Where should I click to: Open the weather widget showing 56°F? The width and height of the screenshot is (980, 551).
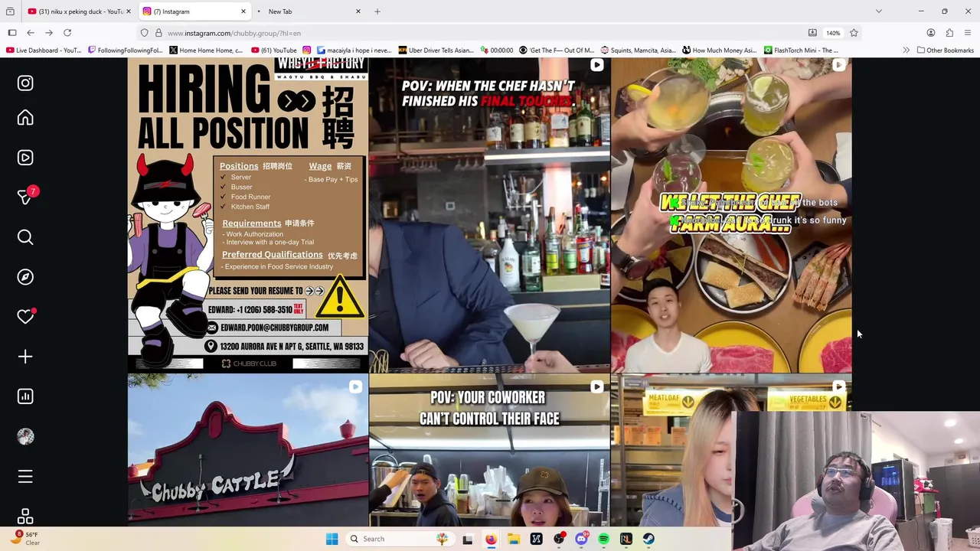[25, 538]
